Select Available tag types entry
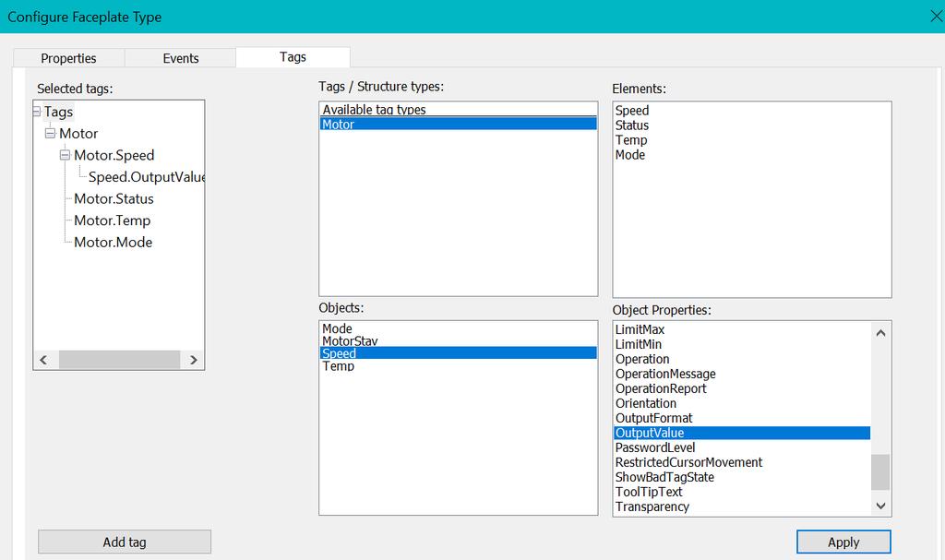The image size is (945, 560). [x=458, y=109]
